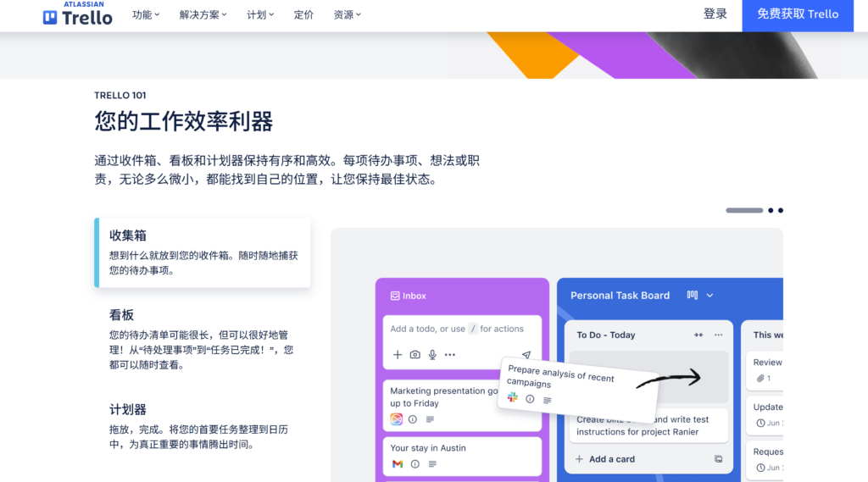This screenshot has width=868, height=482.
Task: Collapse the 'To Do - Today' list
Action: coord(698,335)
